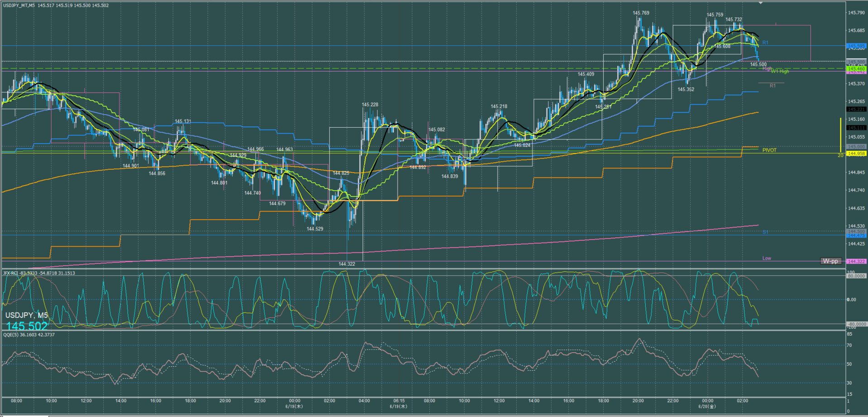Click the RCI -80.0000 level tag
This screenshot has height=417, width=868.
(x=856, y=324)
